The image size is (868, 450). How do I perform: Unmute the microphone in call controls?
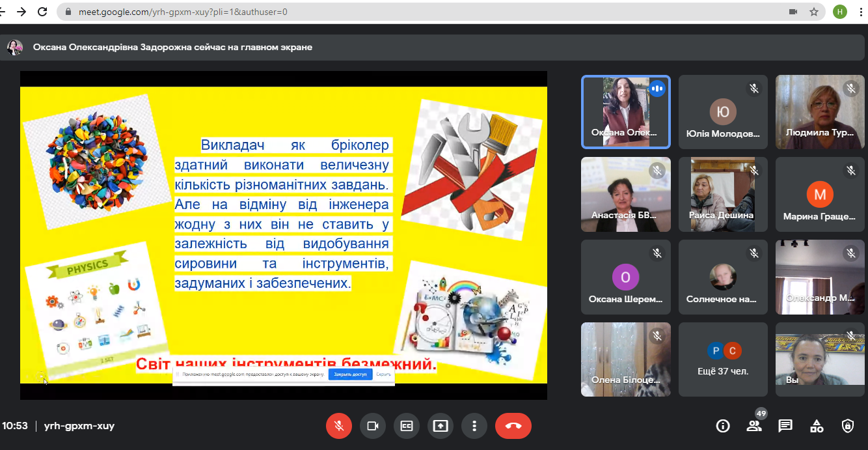[339, 426]
